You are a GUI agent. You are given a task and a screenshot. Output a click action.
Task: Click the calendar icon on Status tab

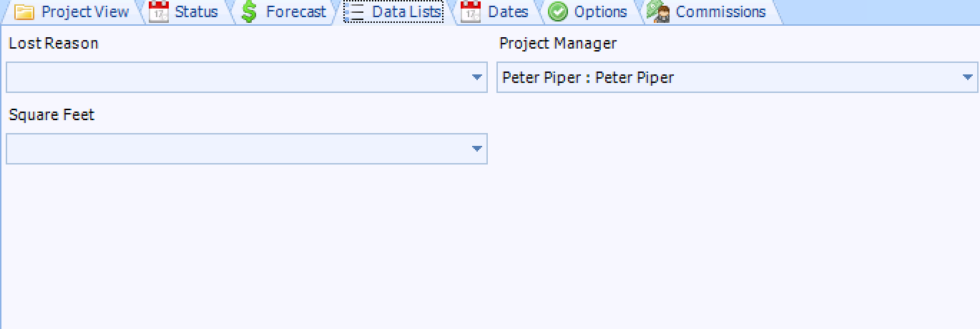(x=159, y=12)
